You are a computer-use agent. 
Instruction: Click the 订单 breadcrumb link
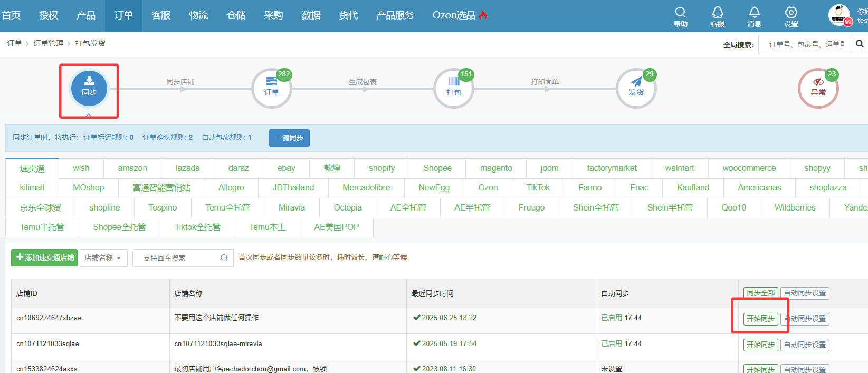coord(14,43)
